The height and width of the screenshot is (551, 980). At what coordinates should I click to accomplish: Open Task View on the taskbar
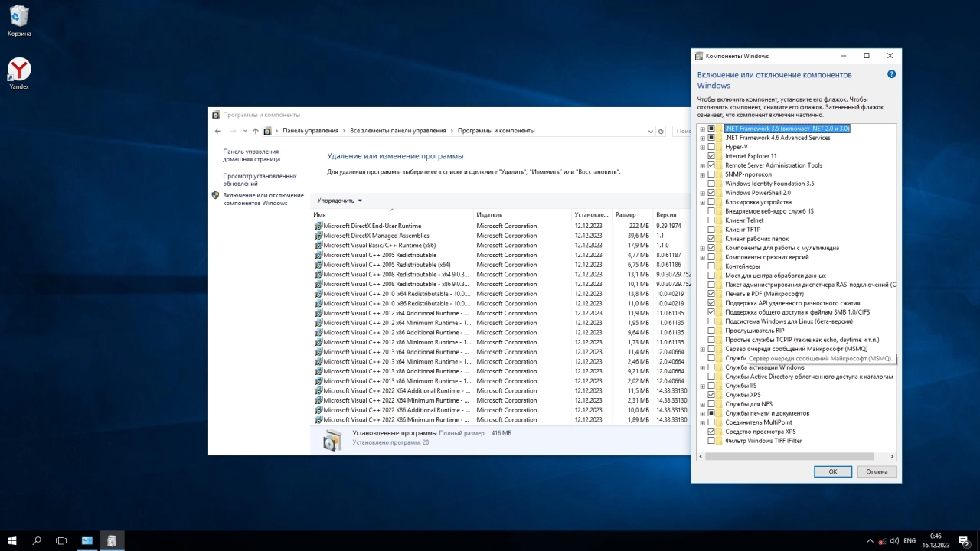pos(61,540)
